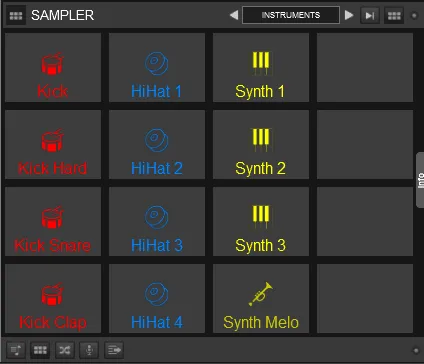Click the empty pad next to Synth 2
Image resolution: width=424 pixels, height=364 pixels.
click(365, 144)
